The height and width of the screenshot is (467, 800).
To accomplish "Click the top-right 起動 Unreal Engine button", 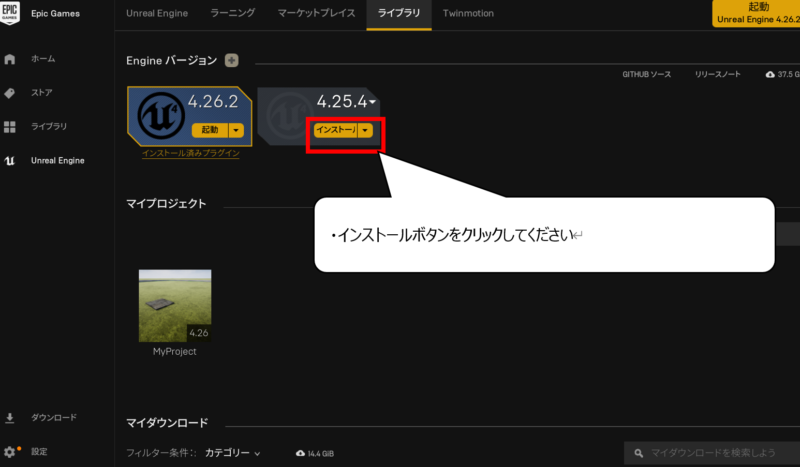I will click(x=756, y=13).
